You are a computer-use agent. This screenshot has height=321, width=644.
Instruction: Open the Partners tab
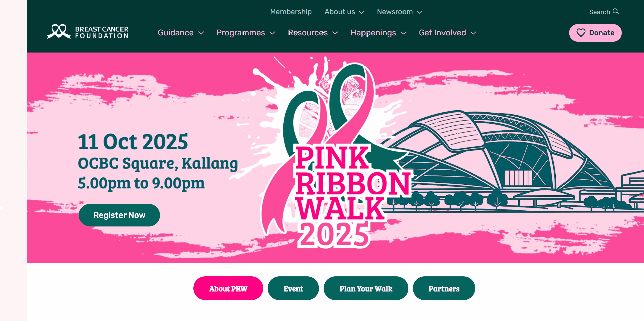(444, 288)
